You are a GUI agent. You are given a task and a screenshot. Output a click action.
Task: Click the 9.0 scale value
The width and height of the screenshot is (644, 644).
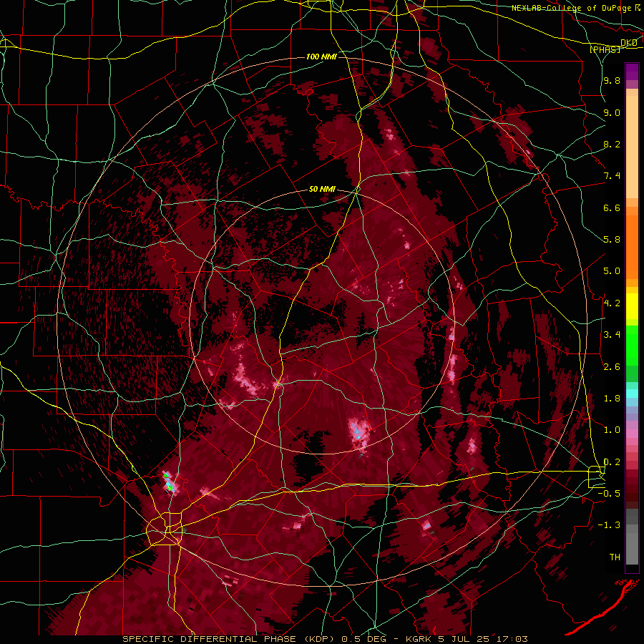click(x=612, y=113)
